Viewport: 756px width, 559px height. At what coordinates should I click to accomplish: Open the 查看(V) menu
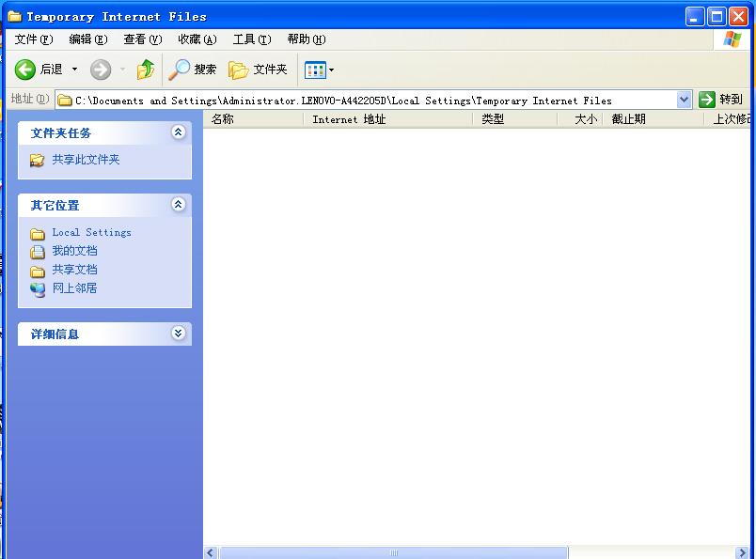(143, 39)
